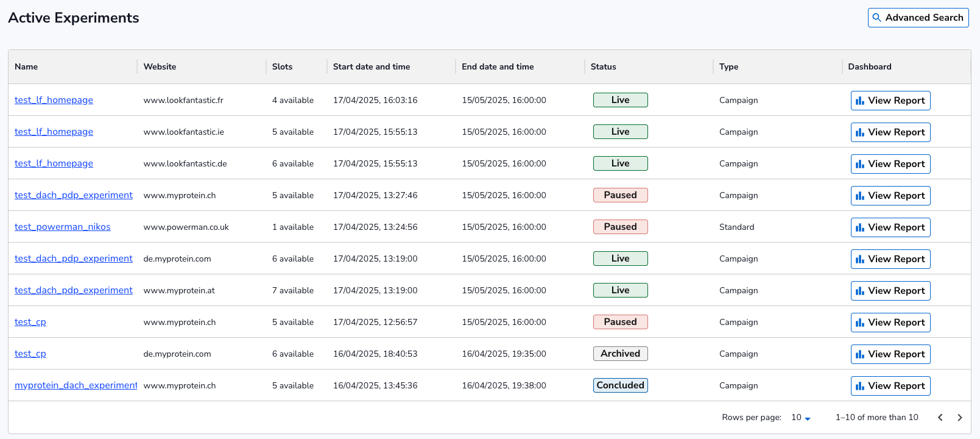Open myprotein_dach_experiment link
980x439 pixels.
pos(76,385)
